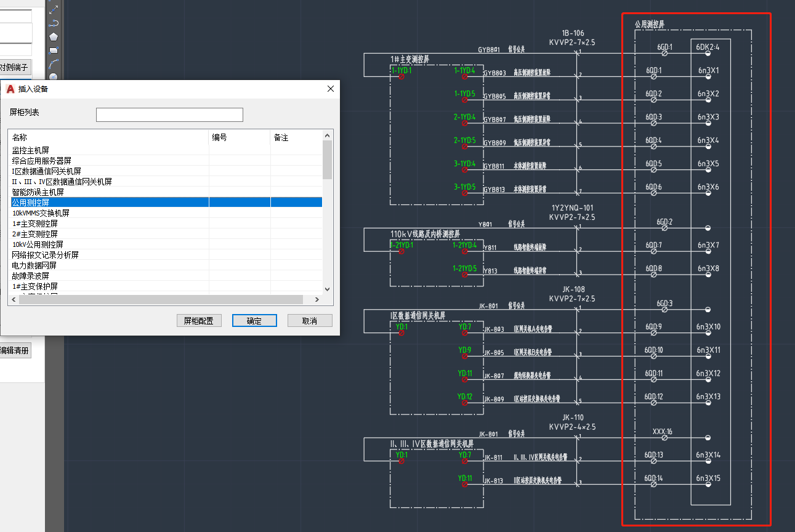
Task: Select the rectangle drawing tool
Action: 54,50
